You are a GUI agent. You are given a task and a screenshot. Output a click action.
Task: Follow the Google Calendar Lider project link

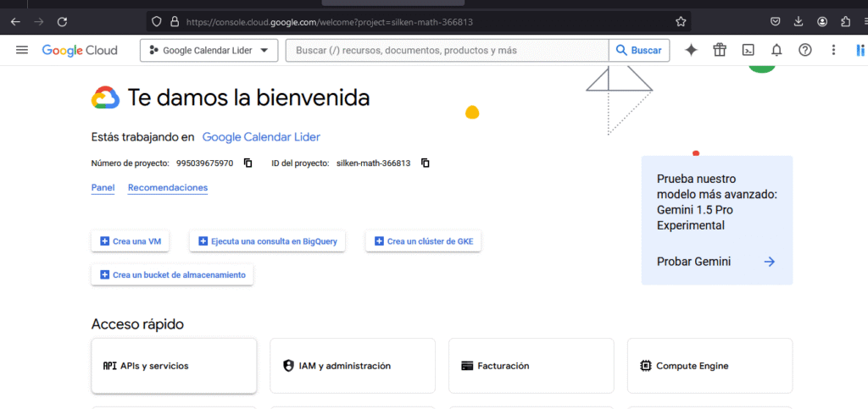[x=261, y=137]
